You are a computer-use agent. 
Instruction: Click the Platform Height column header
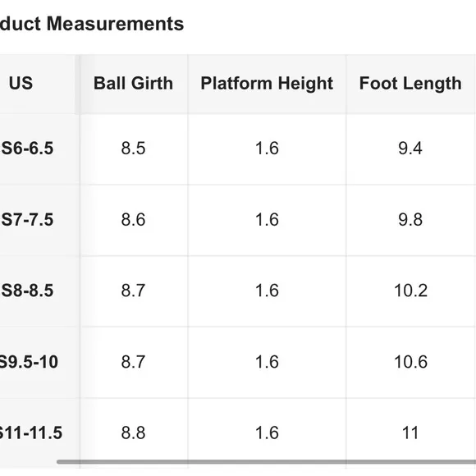pos(267,83)
